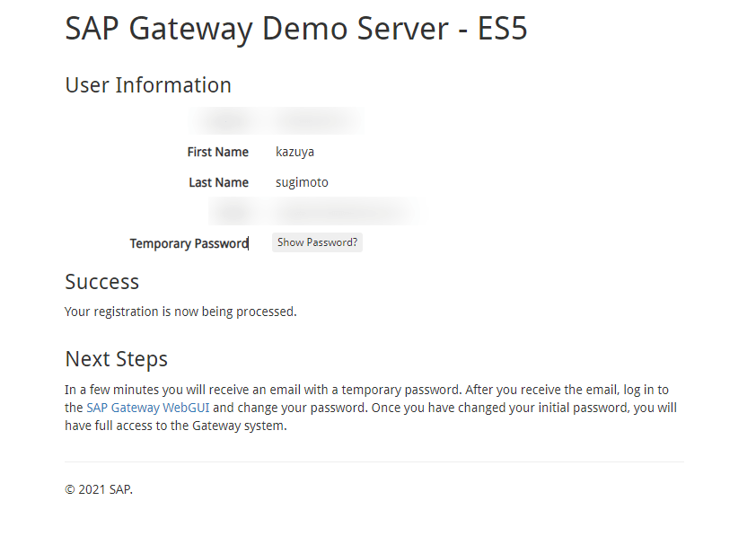Click the © 2021 SAP. footer text
Screen dimensions: 756x536
(x=99, y=489)
